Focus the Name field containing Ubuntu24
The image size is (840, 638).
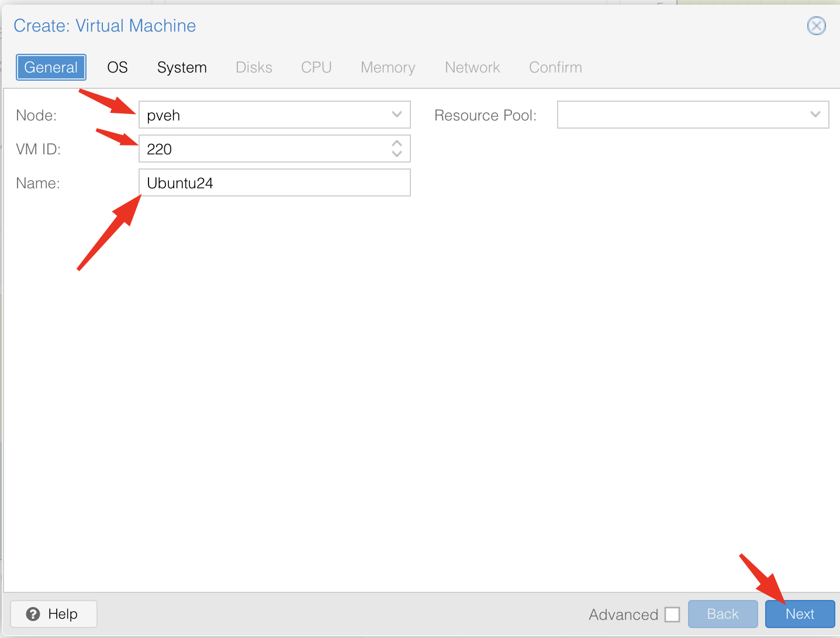click(x=274, y=183)
